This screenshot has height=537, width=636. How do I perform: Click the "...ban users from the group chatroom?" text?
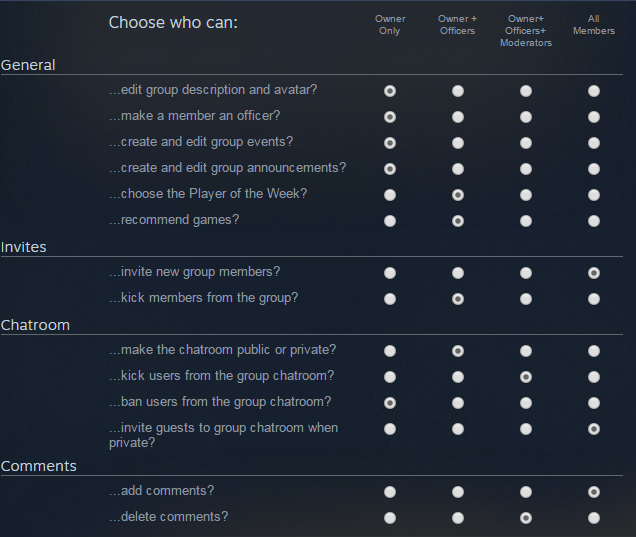click(x=220, y=402)
